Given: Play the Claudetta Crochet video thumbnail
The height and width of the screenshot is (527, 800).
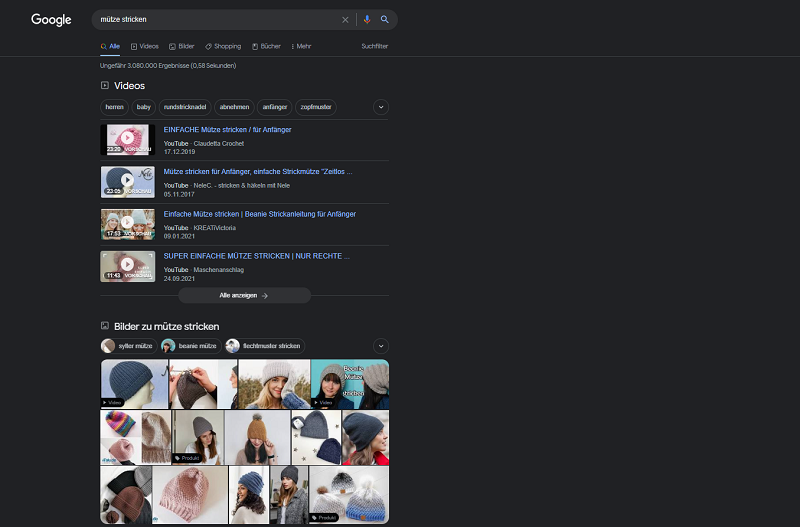Looking at the screenshot, I should point(128,139).
